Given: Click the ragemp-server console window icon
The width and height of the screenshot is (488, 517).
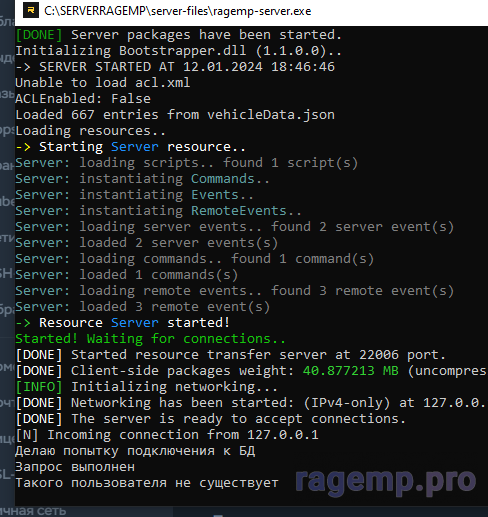Looking at the screenshot, I should pyautogui.click(x=30, y=11).
